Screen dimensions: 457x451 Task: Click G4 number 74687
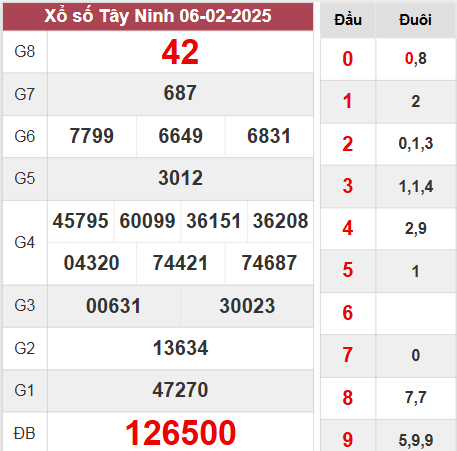(x=269, y=263)
